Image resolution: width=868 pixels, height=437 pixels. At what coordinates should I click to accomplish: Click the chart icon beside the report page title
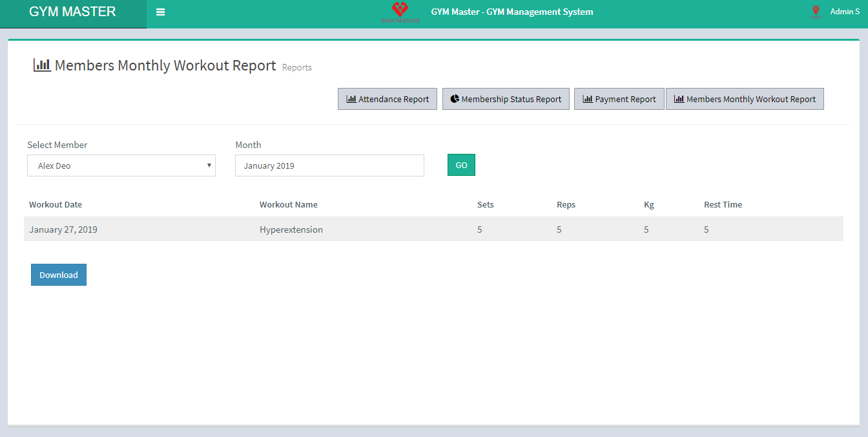coord(41,65)
